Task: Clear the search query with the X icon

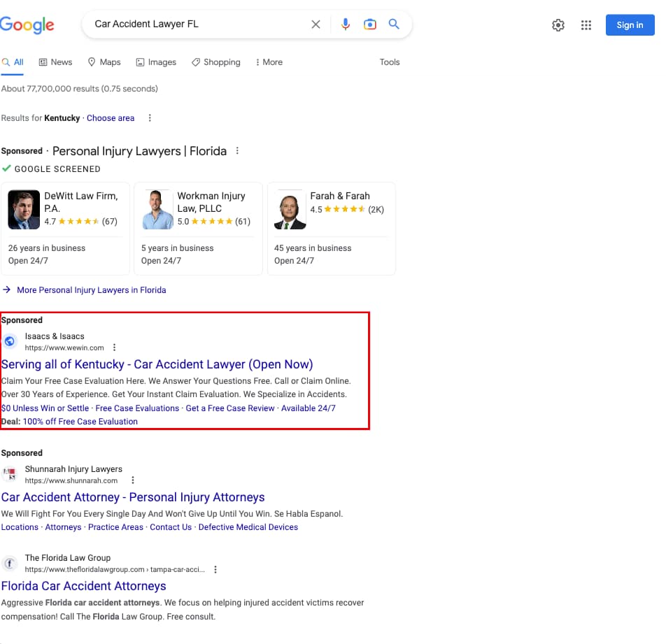Action: (316, 24)
